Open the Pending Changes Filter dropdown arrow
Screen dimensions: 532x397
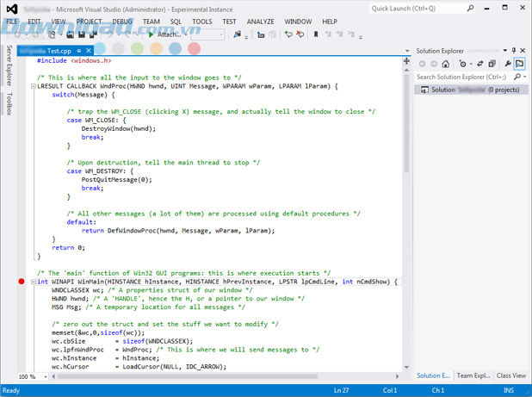click(471, 64)
